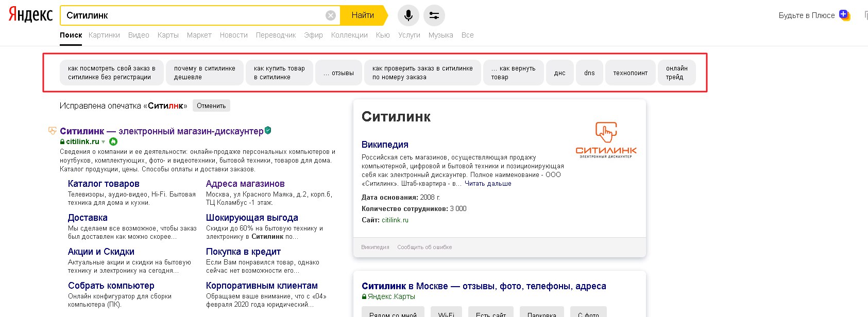Open the Акции и Скидки sitelink
The image size is (868, 317).
(101, 252)
